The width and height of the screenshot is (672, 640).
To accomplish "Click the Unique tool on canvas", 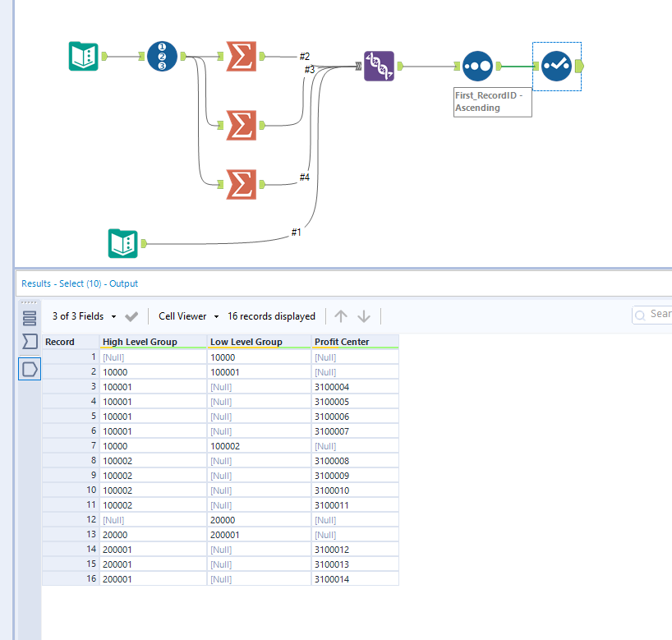I will (477, 67).
